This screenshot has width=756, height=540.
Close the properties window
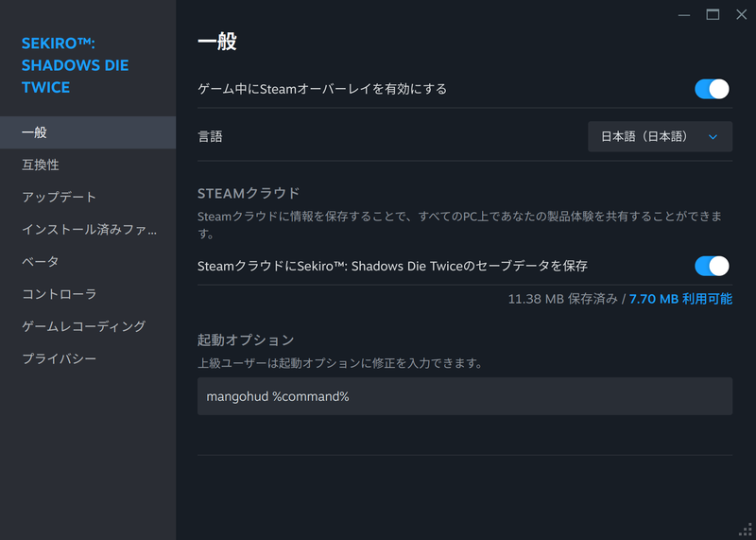click(741, 15)
